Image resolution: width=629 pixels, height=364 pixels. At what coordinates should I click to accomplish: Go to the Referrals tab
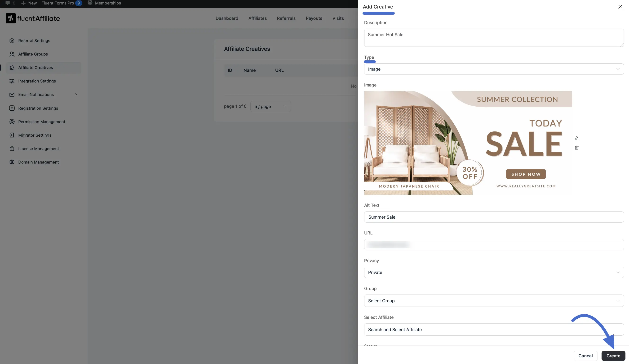coord(286,18)
